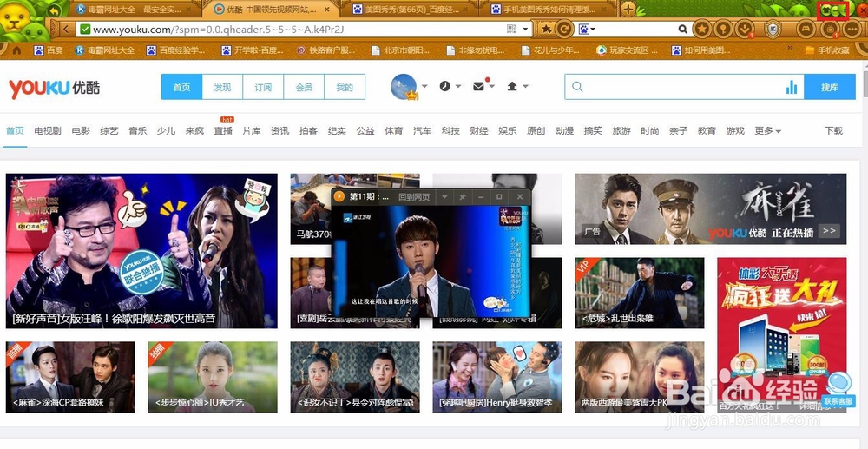868x449 pixels.
Task: Click the YOUKU 优酷 logo
Action: tap(54, 88)
